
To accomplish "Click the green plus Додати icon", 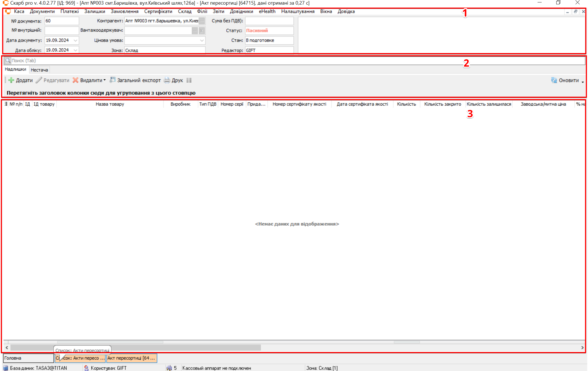I will [11, 80].
